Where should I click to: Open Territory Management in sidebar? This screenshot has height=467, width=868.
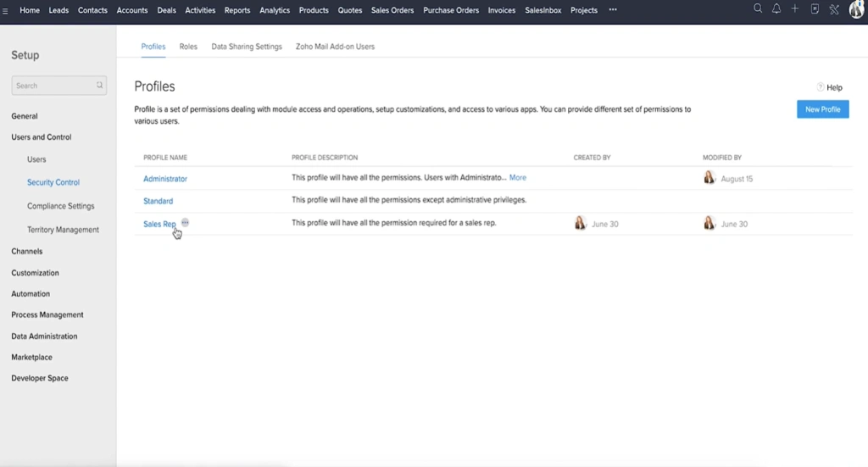tap(63, 230)
